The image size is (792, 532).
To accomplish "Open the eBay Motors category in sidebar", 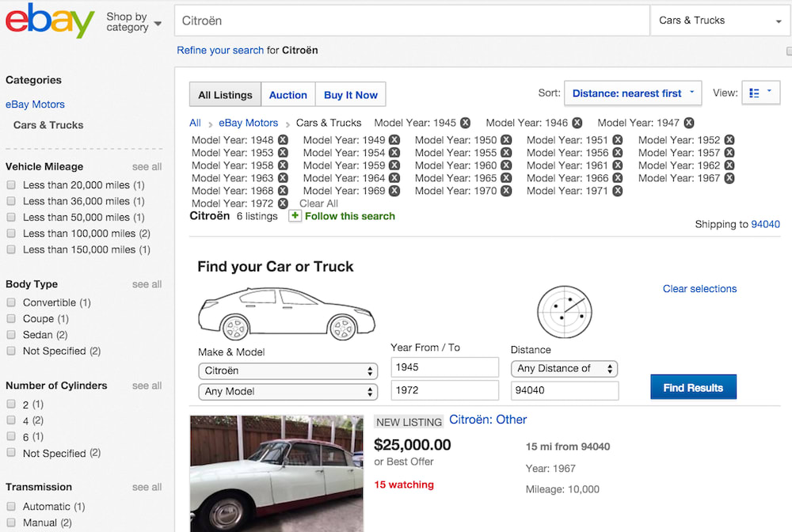I will click(x=36, y=104).
